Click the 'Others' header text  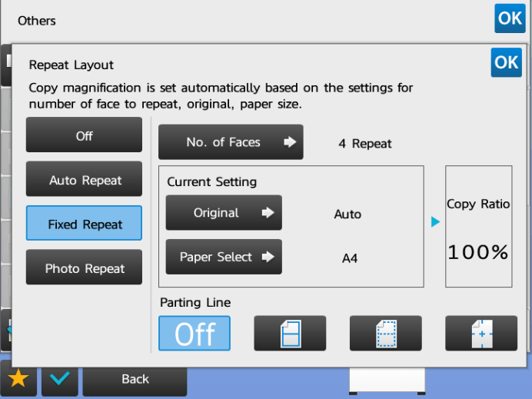tap(37, 21)
